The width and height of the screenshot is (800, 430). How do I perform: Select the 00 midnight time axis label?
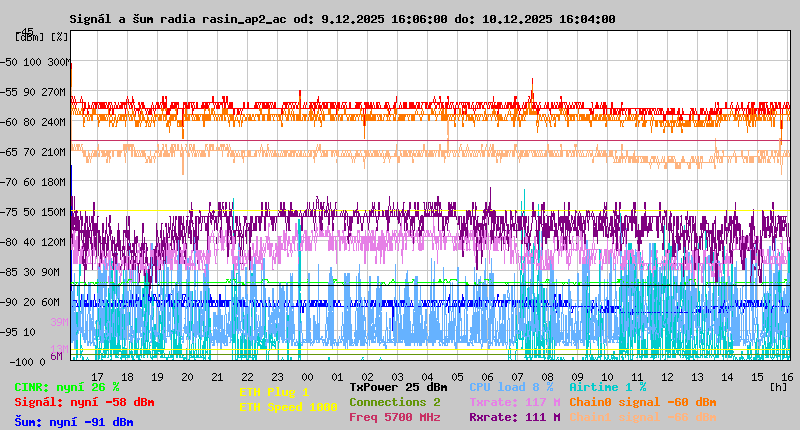308,377
